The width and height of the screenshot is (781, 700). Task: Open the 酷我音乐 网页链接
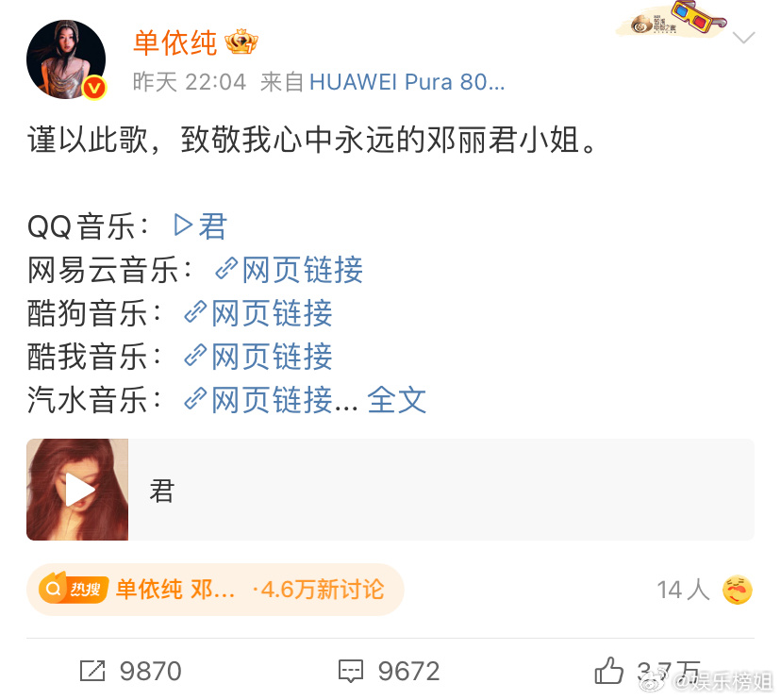[258, 357]
